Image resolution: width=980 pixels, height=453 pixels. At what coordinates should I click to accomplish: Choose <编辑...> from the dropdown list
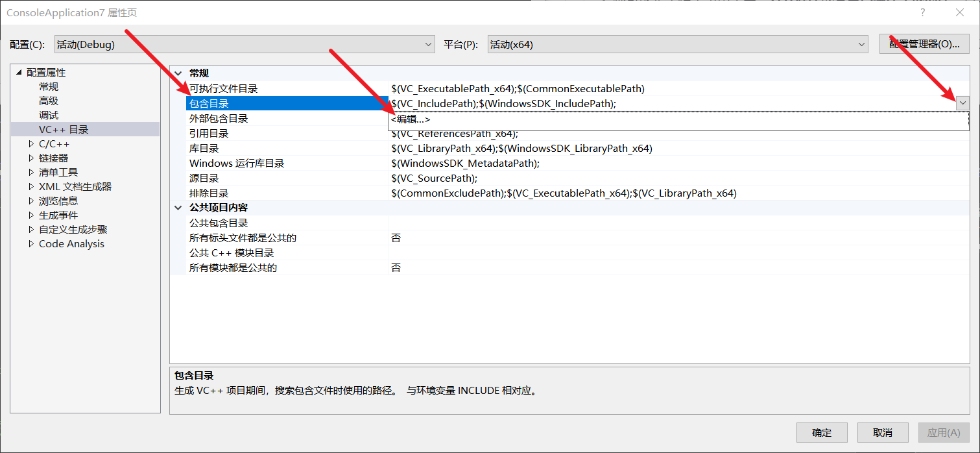(678, 119)
